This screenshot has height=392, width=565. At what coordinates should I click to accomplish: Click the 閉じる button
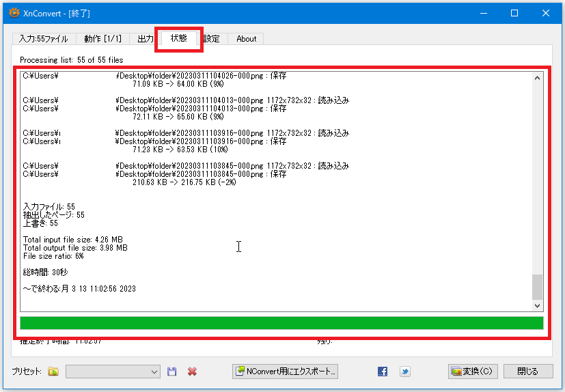click(529, 372)
